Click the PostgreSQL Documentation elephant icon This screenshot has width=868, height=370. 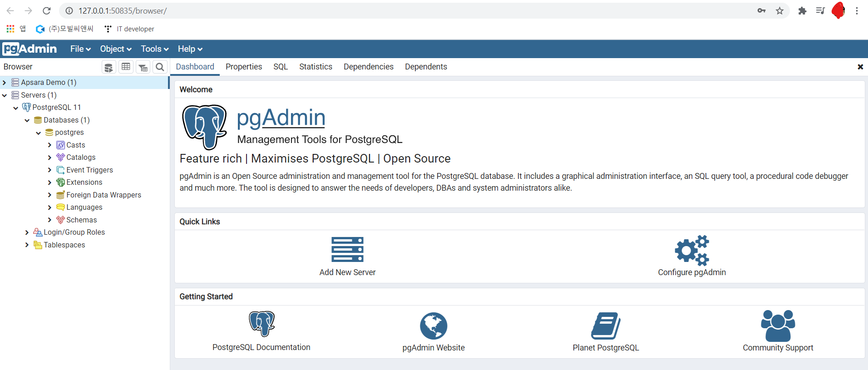point(261,324)
